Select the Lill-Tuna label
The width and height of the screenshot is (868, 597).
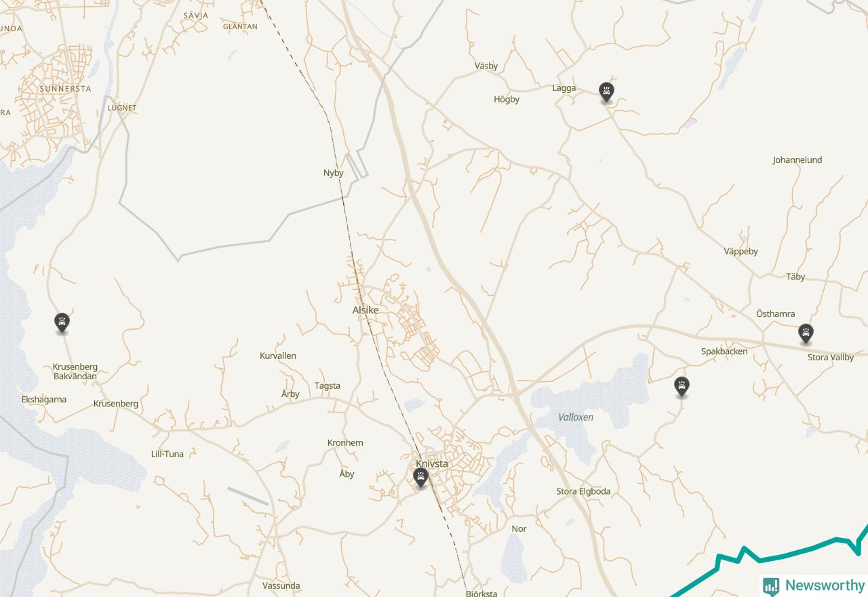[x=167, y=455]
